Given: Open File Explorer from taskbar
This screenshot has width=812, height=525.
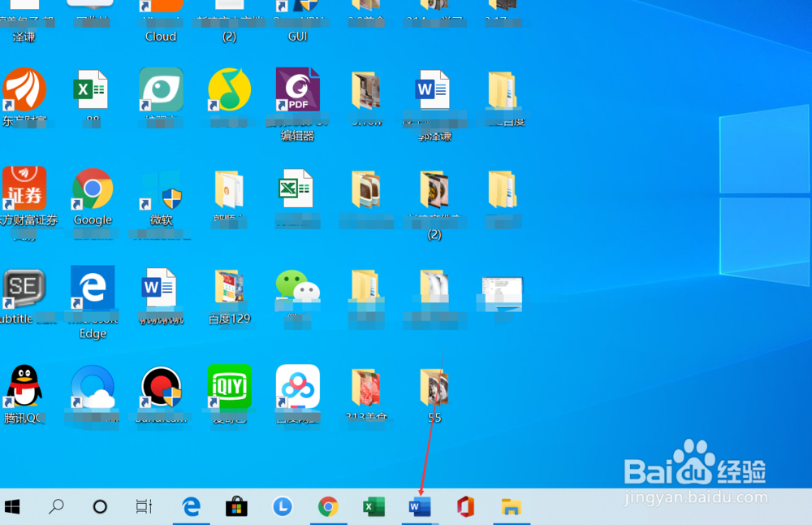Looking at the screenshot, I should click(x=511, y=506).
